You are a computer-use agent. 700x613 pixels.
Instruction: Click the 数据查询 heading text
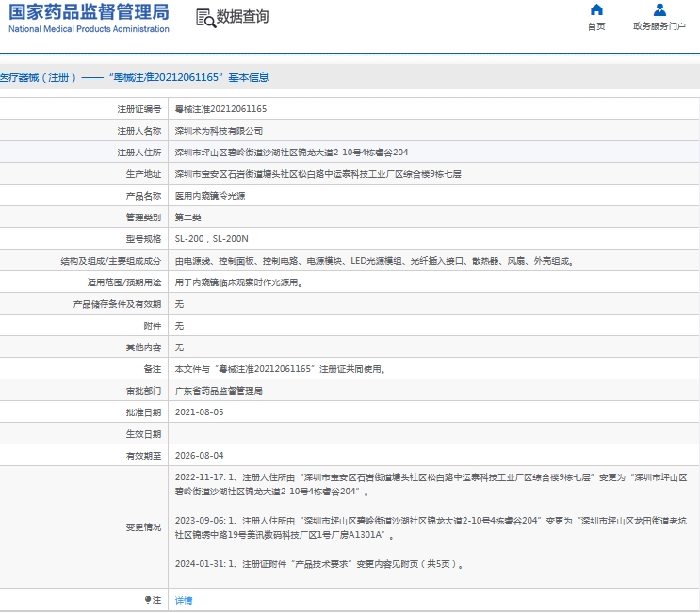(242, 17)
